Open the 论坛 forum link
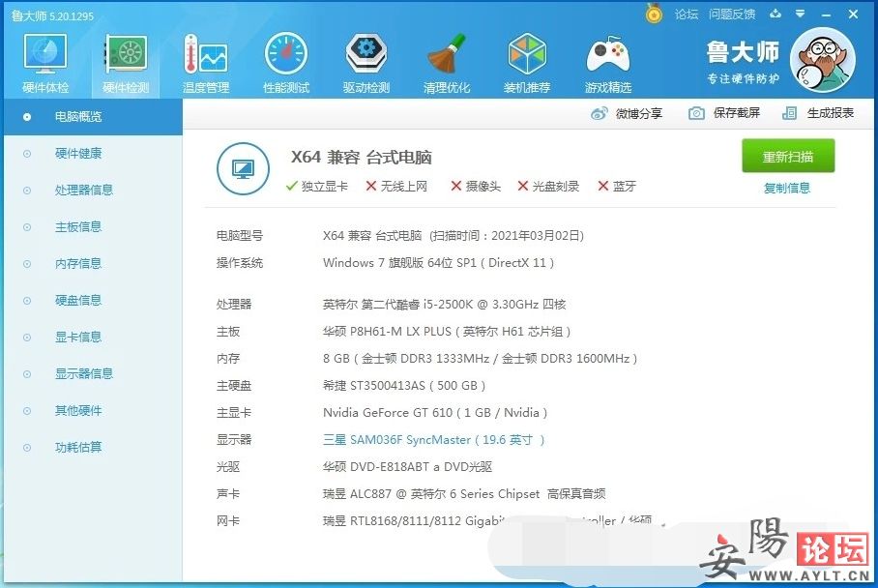 687,14
